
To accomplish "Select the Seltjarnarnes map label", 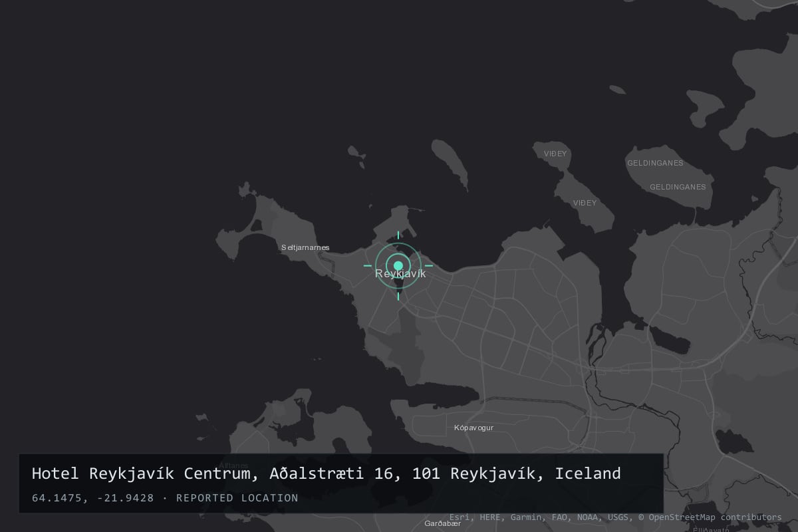I will coord(305,247).
